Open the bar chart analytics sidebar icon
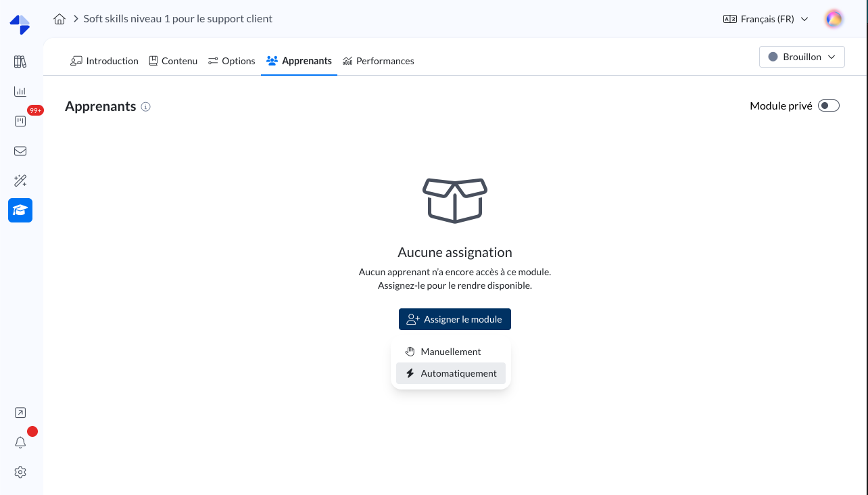Viewport: 868px width, 495px height. click(x=20, y=91)
